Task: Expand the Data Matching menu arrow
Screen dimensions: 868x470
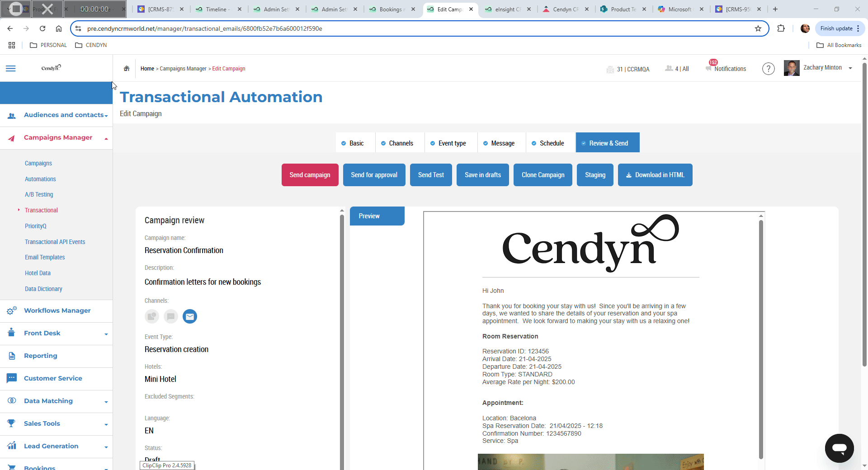Action: coord(106,402)
